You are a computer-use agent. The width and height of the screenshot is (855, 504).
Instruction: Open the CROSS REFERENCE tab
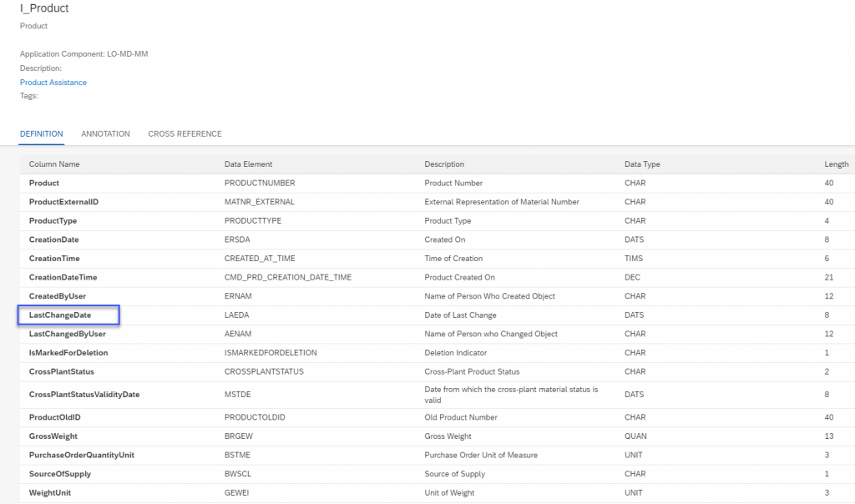185,134
